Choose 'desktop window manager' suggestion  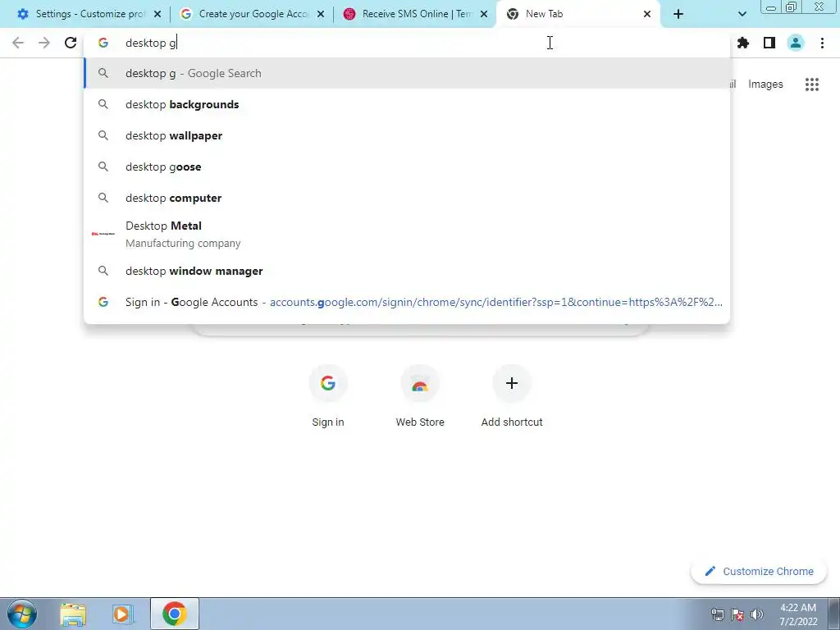pos(407,271)
